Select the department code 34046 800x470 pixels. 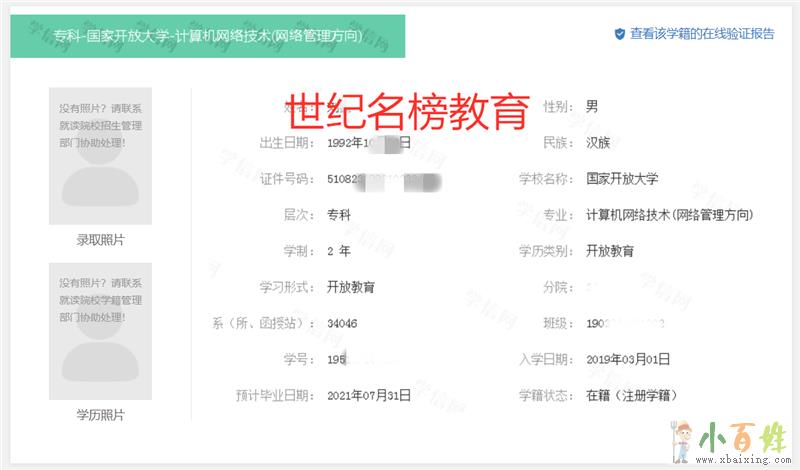click(x=342, y=323)
